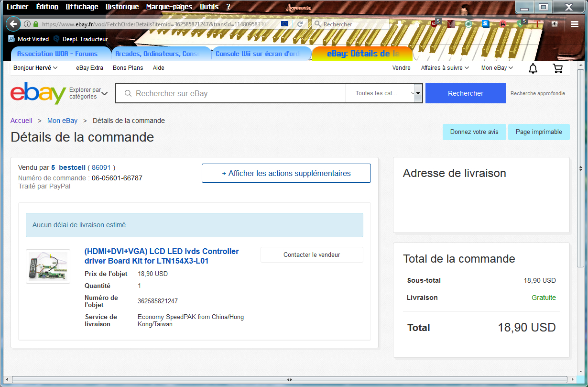
Task: Show additional actions with Afficher les actions supplémentaires
Action: coord(286,173)
